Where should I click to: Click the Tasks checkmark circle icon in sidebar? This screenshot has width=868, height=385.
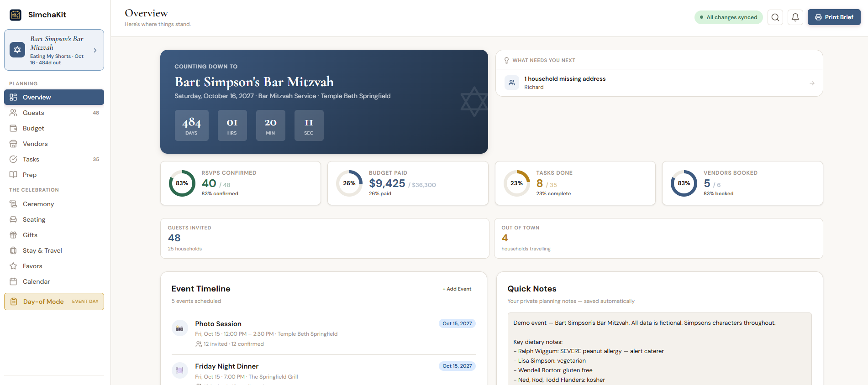(x=13, y=159)
